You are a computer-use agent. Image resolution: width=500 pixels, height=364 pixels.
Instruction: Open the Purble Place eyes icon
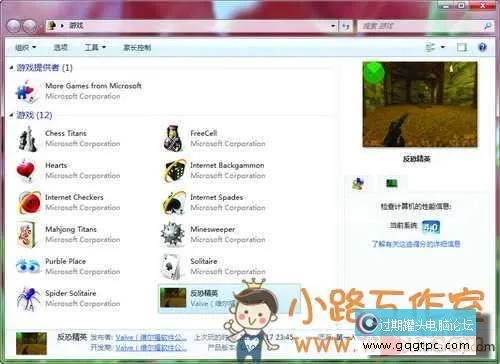point(28,267)
